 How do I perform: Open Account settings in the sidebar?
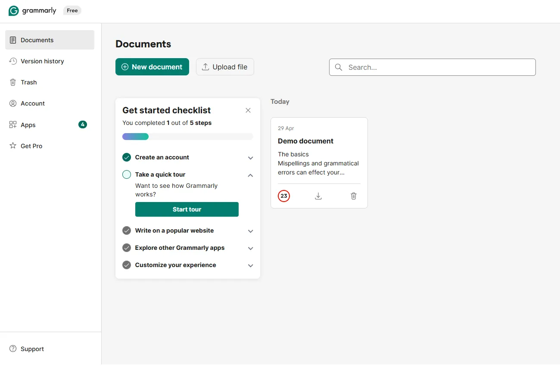point(50,103)
